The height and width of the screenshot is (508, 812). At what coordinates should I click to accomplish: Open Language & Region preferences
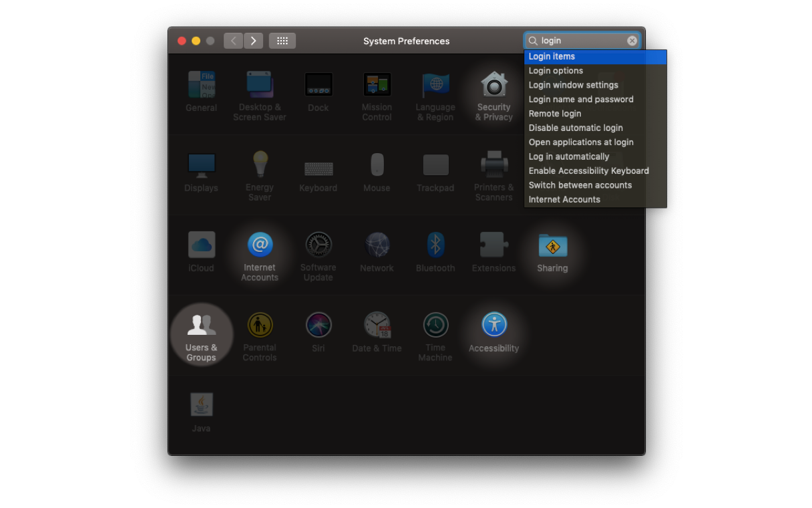[x=435, y=96]
